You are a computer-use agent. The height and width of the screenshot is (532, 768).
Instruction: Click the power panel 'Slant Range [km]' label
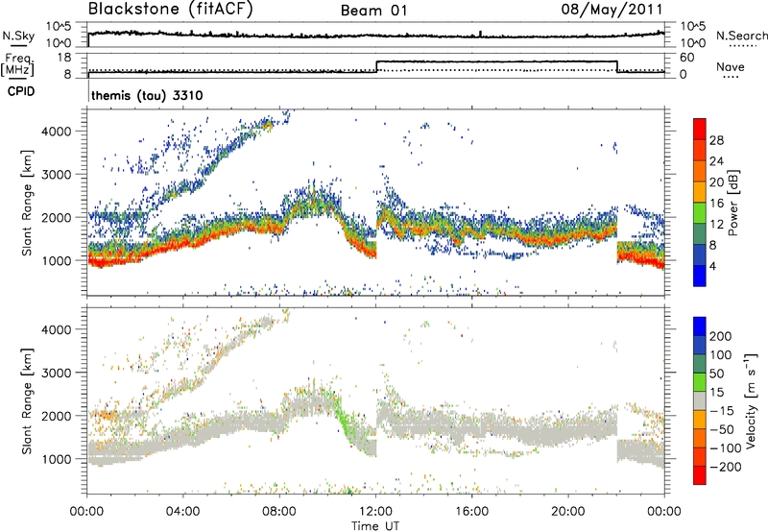[x=27, y=203]
